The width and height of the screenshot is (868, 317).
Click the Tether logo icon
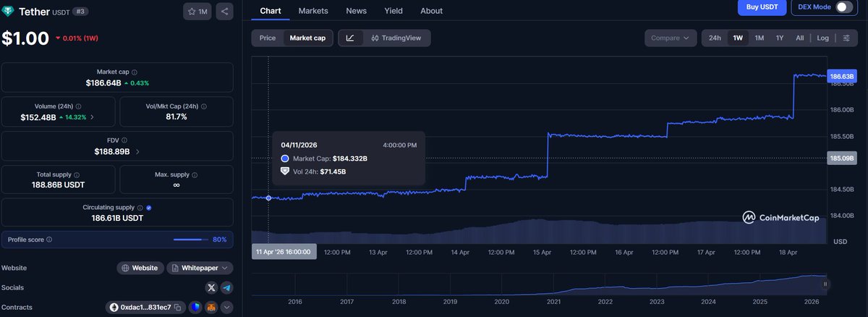click(x=9, y=12)
